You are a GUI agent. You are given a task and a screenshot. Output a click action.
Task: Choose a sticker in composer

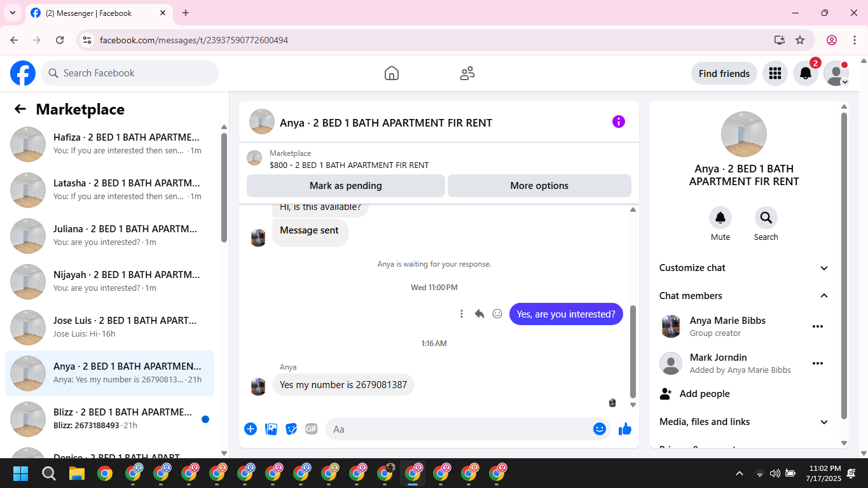pos(291,429)
